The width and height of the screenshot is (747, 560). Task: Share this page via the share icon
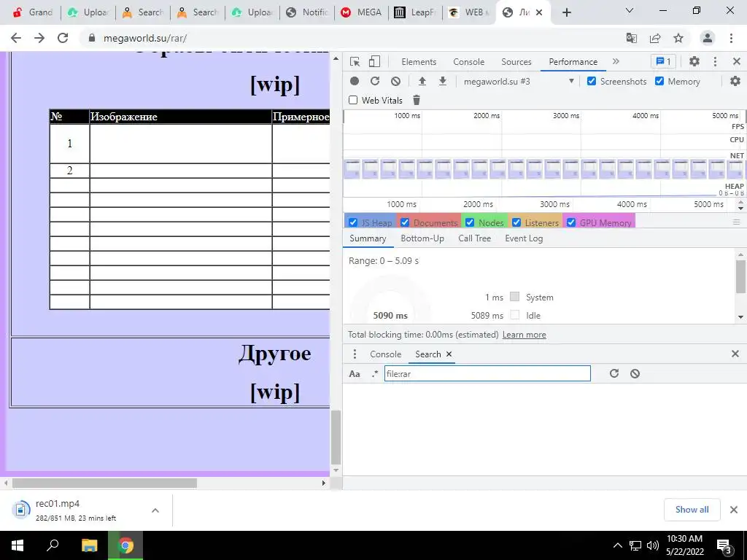tap(655, 38)
